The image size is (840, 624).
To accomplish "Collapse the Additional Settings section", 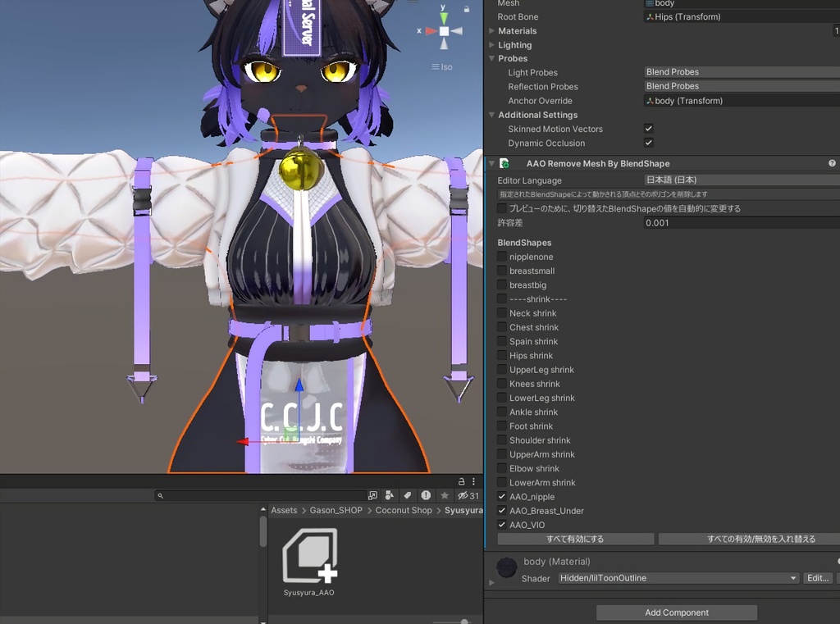I will pyautogui.click(x=492, y=115).
